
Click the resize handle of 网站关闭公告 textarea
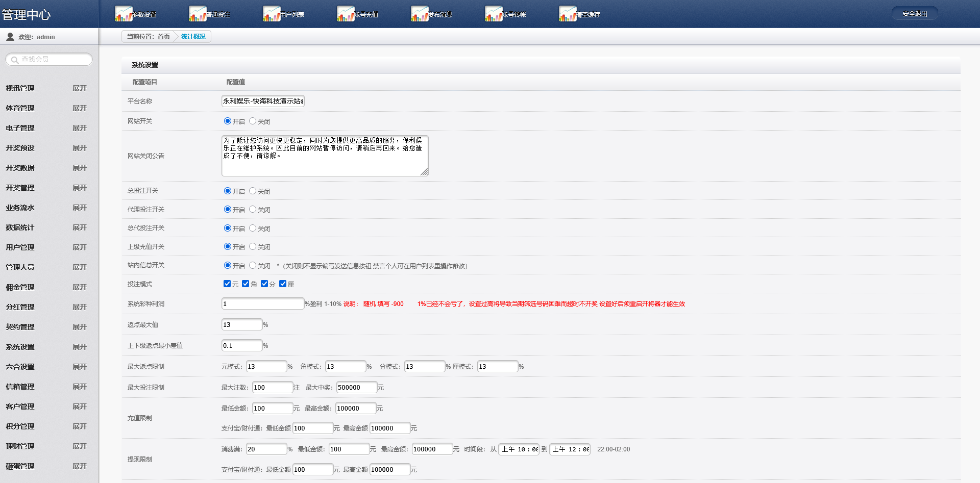(424, 172)
